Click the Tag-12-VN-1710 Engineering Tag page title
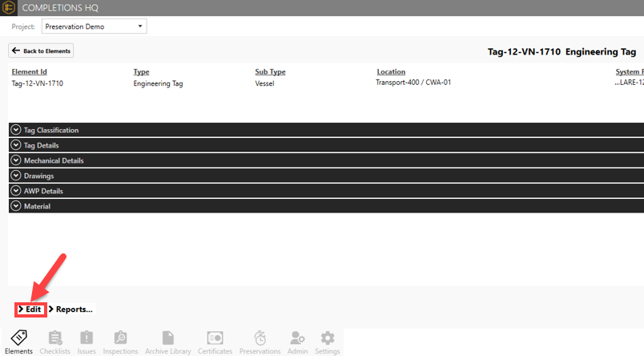 coord(561,52)
